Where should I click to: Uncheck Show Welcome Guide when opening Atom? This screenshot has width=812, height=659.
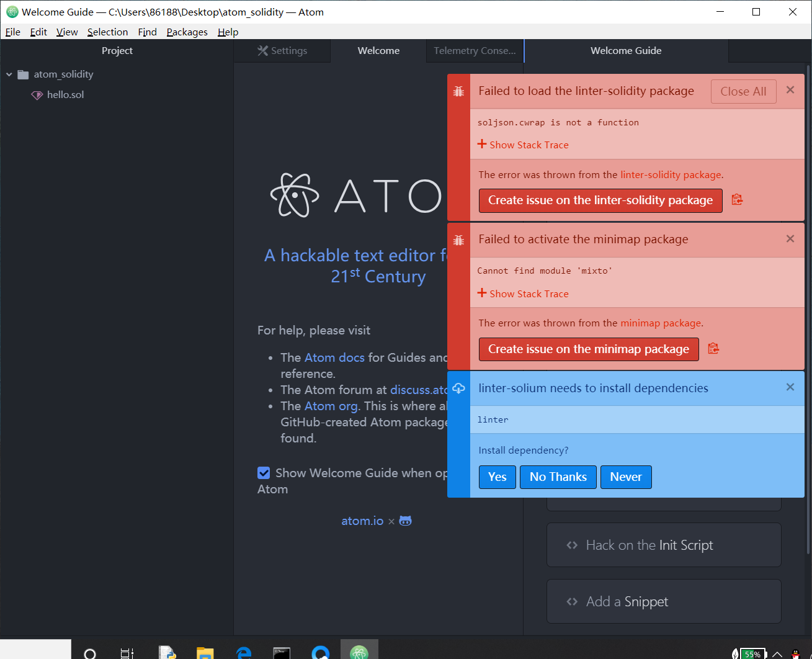pyautogui.click(x=264, y=473)
